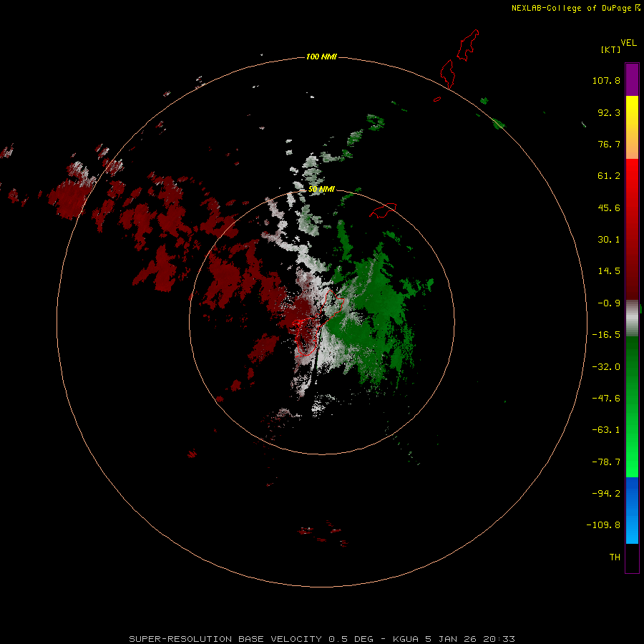Click the 61.2 velocity scale value

(609, 176)
